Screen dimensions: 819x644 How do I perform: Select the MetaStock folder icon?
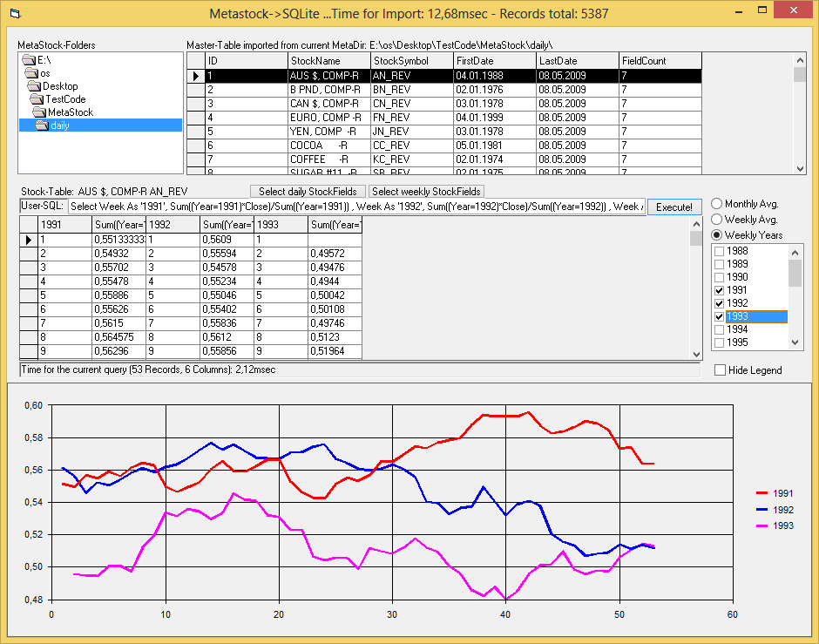click(x=40, y=112)
